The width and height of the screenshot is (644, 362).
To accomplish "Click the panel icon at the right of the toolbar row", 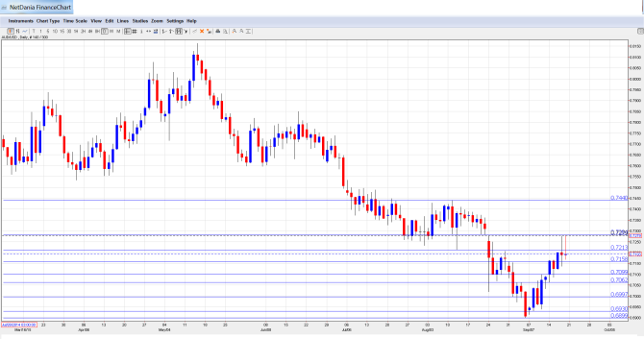I will (640, 31).
